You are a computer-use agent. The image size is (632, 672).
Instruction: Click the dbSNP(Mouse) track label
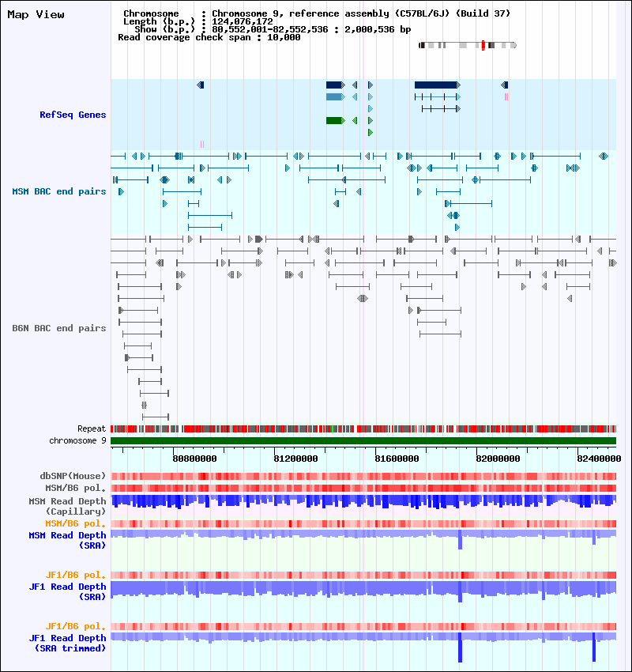[x=73, y=476]
